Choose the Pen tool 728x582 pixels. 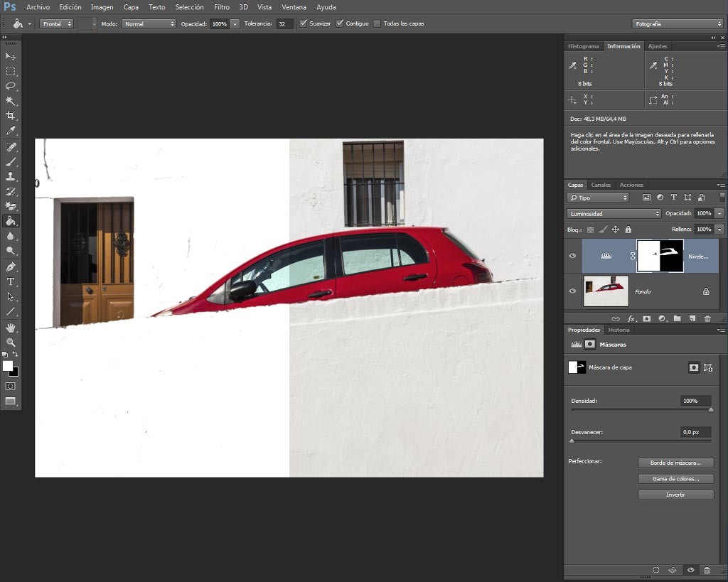pos(10,267)
